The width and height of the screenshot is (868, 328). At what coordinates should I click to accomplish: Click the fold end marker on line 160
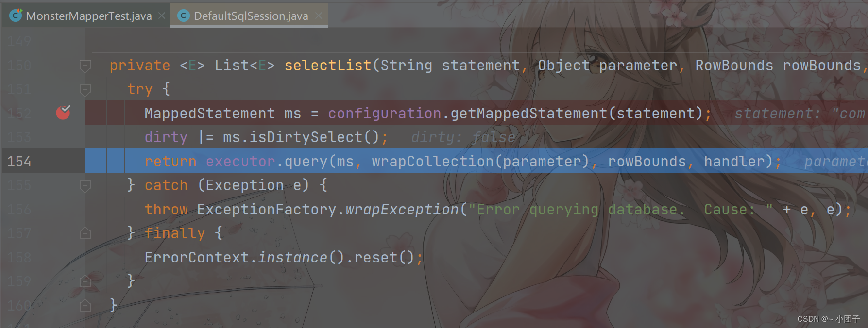(x=85, y=305)
